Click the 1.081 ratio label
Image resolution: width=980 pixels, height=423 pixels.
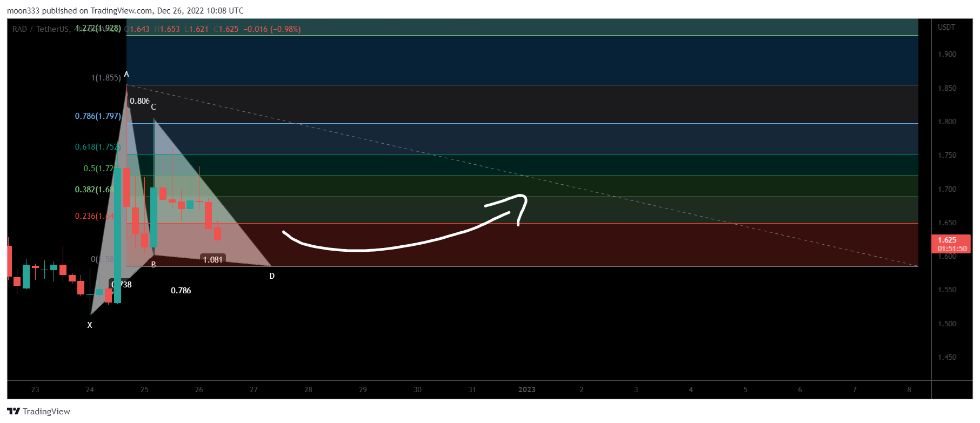click(213, 260)
